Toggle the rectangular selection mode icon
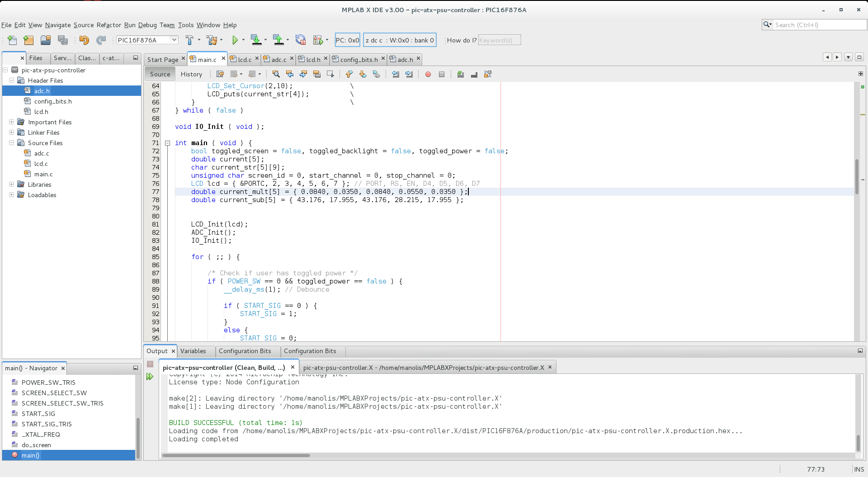868x477 pixels. point(330,74)
